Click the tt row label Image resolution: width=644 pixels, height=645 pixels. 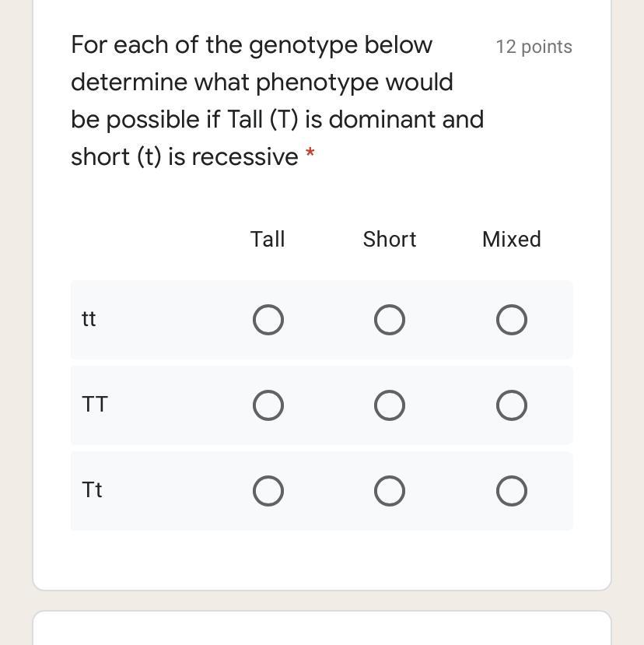[x=89, y=319]
